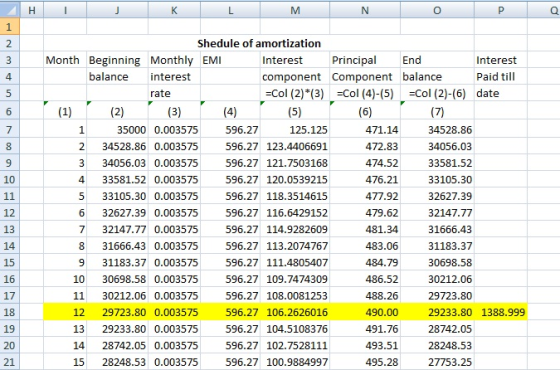
Task: Select row 2 header
Action: pos(10,43)
